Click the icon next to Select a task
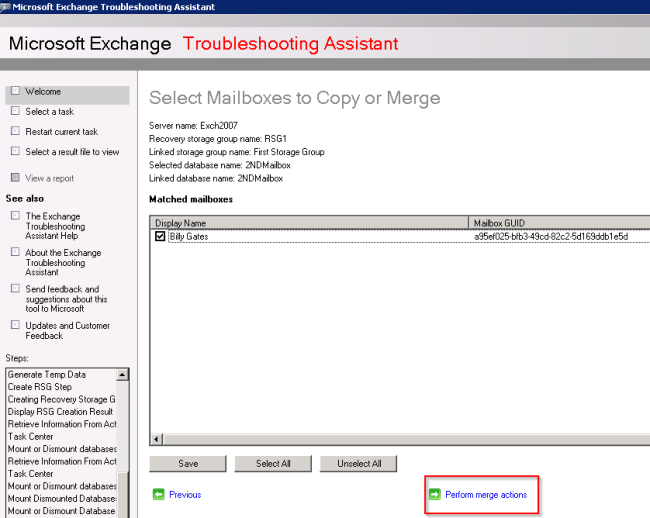Screen dimensions: 650x518 click(x=15, y=111)
